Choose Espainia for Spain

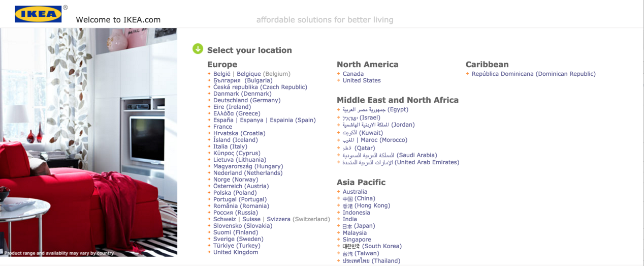coord(281,120)
